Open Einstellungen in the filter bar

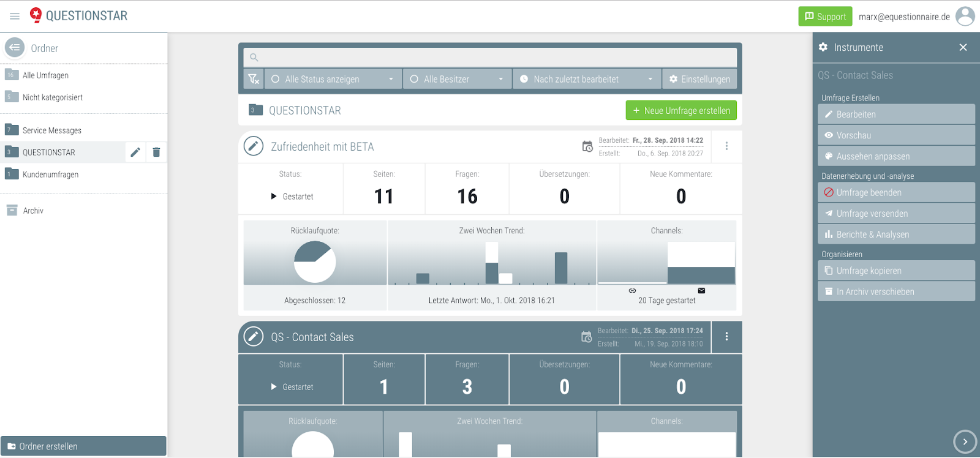click(x=699, y=79)
